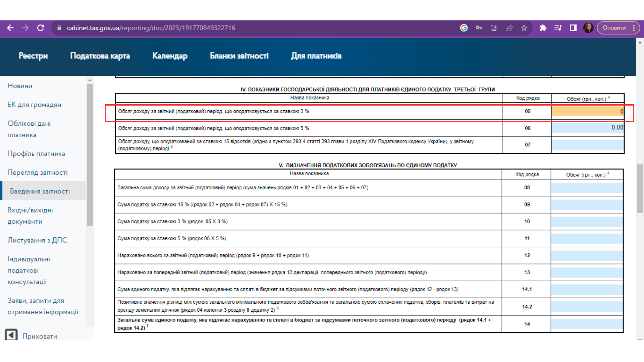Click the Оновити browser update button
This screenshot has height=362, width=644.
(614, 28)
